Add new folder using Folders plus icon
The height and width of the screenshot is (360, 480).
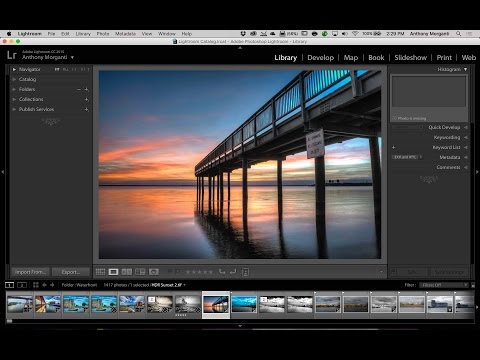(87, 89)
